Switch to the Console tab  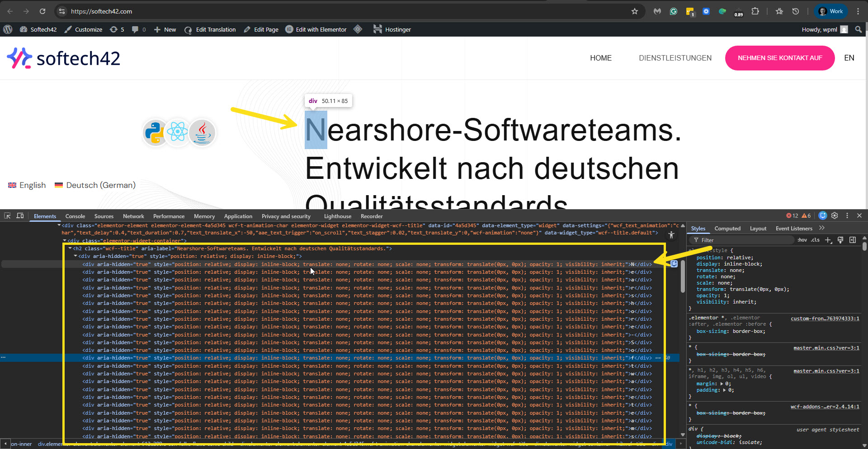(75, 216)
